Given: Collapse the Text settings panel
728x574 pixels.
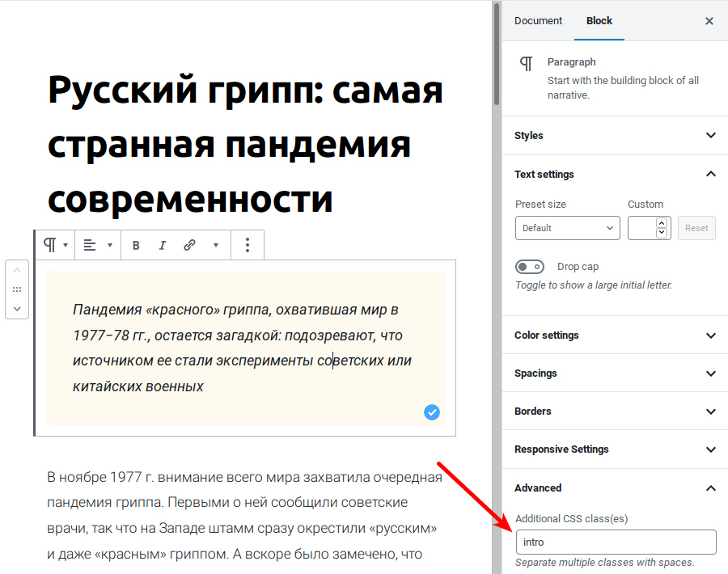Looking at the screenshot, I should [615, 175].
